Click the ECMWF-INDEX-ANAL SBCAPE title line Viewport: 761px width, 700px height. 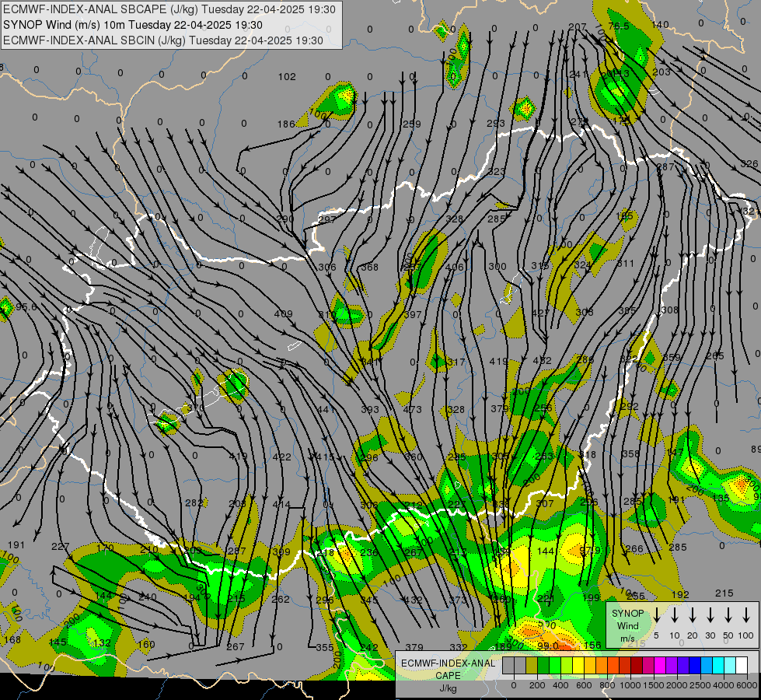point(169,9)
